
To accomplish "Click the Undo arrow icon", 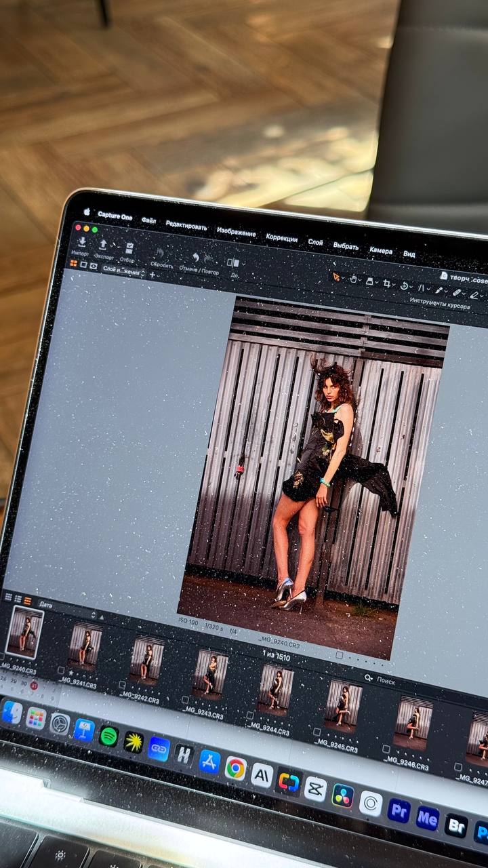I will 195,258.
